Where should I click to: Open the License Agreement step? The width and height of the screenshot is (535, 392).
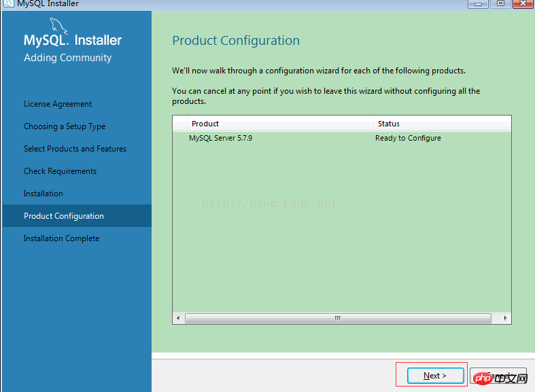[58, 104]
